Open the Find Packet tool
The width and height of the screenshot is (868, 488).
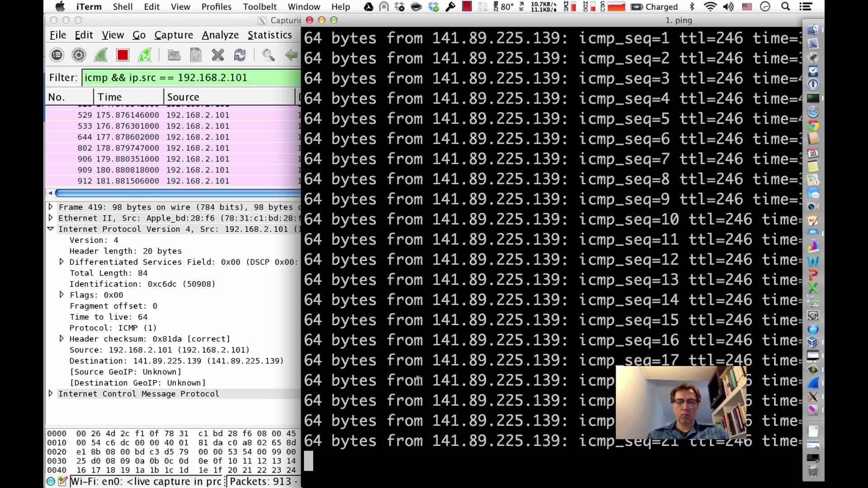[269, 55]
